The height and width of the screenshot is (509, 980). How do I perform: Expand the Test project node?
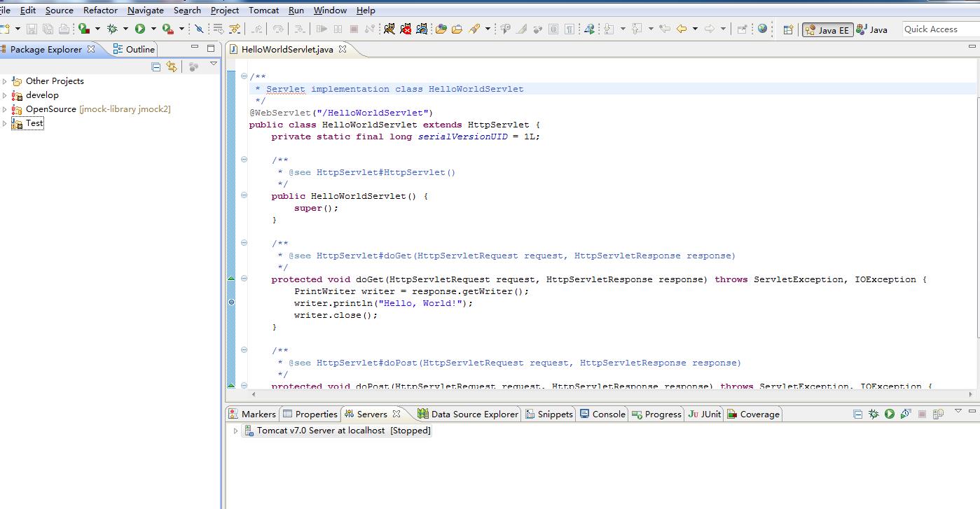4,123
